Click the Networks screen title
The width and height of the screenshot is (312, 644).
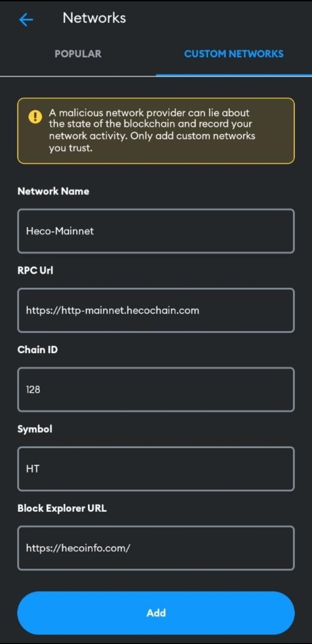click(94, 18)
